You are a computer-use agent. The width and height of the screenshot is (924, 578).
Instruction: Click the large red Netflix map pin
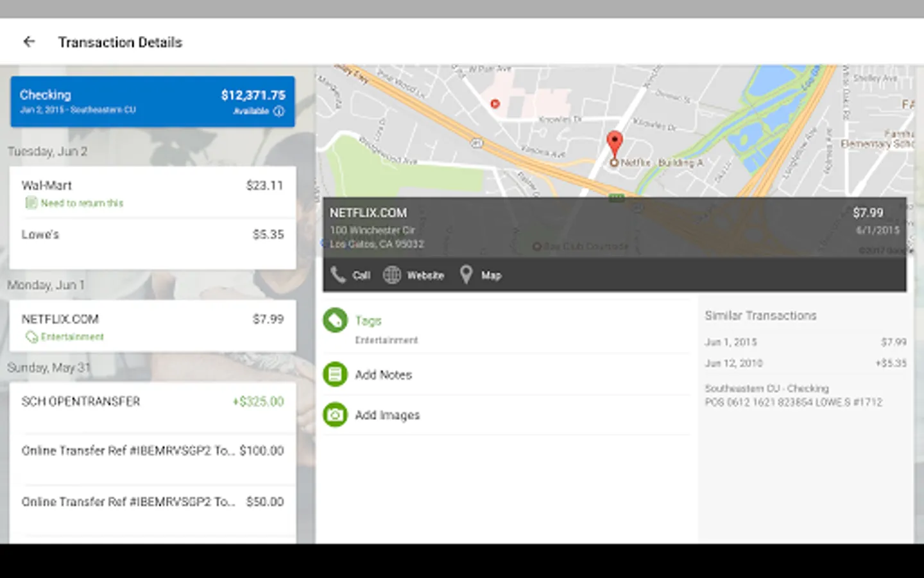tap(615, 144)
